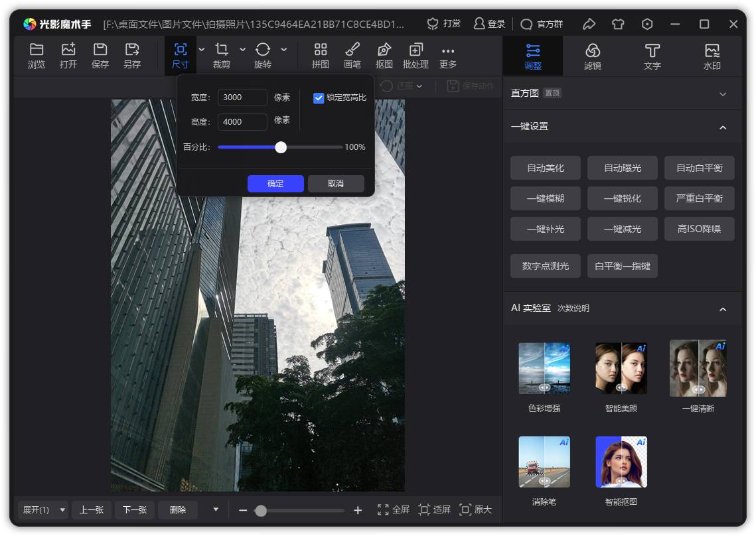Open the 拼图 (Collage) tool
Image resolution: width=756 pixels, height=536 pixels.
pos(321,55)
